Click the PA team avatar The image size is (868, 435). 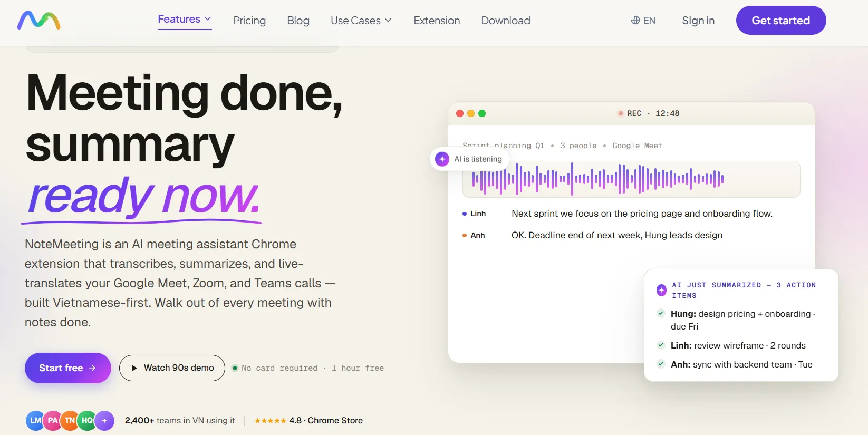click(x=53, y=420)
